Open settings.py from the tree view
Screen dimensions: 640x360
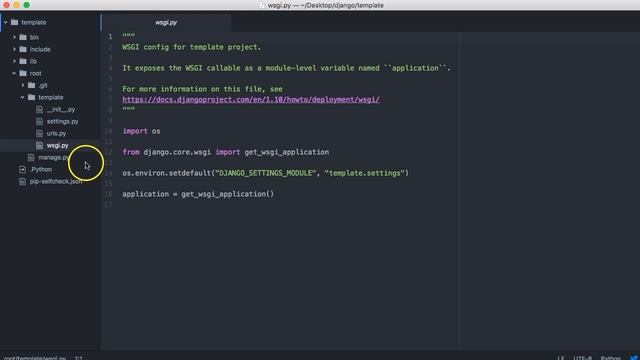[x=62, y=121]
